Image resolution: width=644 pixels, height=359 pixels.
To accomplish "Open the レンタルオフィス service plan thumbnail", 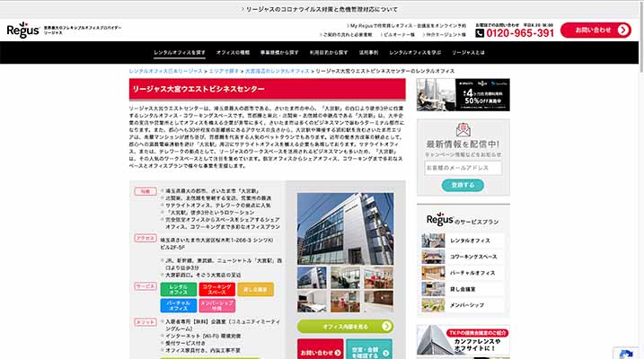I will [433, 241].
